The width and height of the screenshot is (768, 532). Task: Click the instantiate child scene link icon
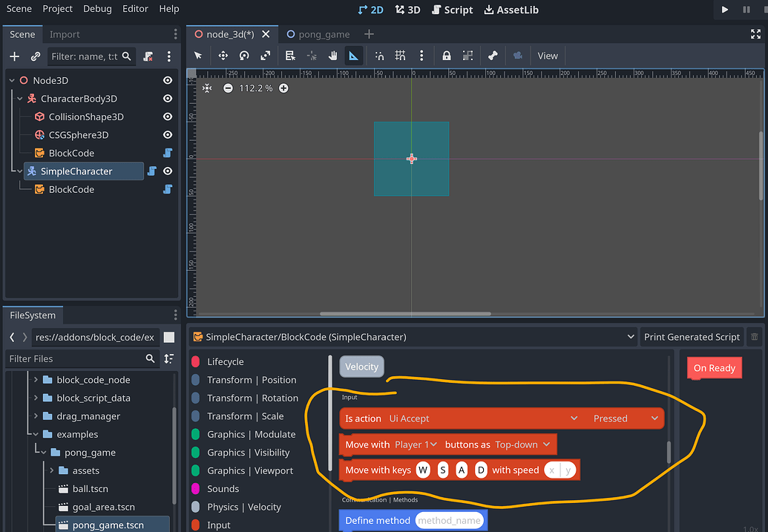(x=36, y=56)
